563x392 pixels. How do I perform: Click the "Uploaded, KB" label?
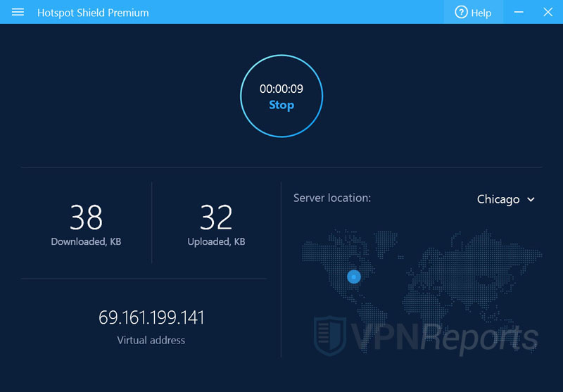coord(216,241)
